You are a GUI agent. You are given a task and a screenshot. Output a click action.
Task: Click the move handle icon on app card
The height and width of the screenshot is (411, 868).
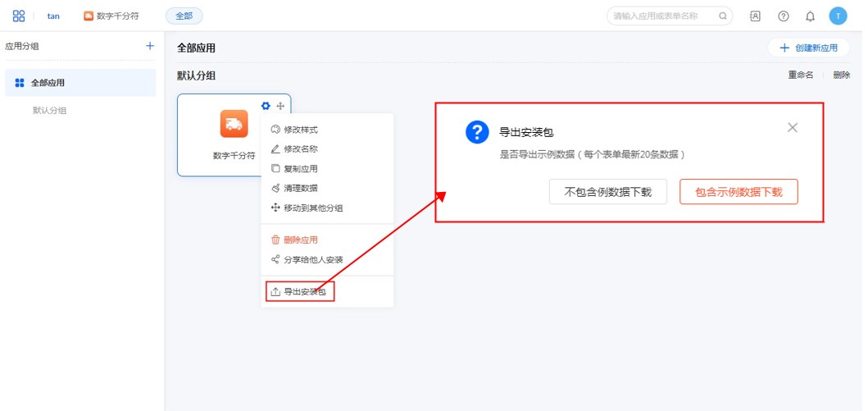pos(280,106)
